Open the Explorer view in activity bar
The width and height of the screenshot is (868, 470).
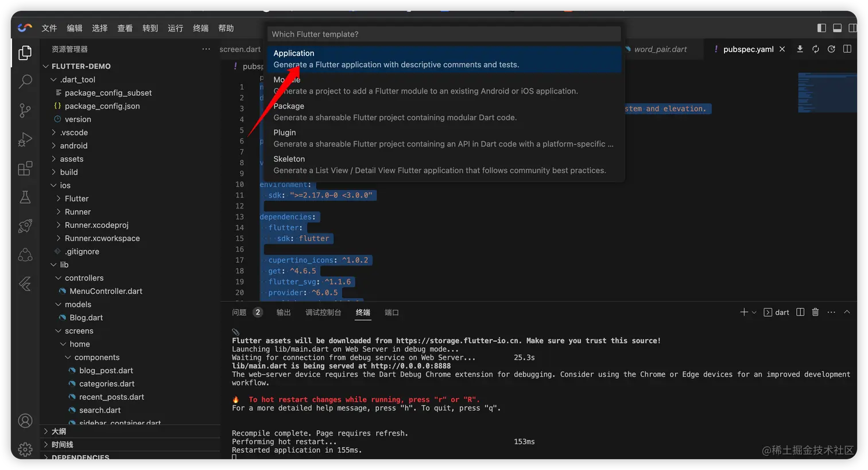click(25, 53)
